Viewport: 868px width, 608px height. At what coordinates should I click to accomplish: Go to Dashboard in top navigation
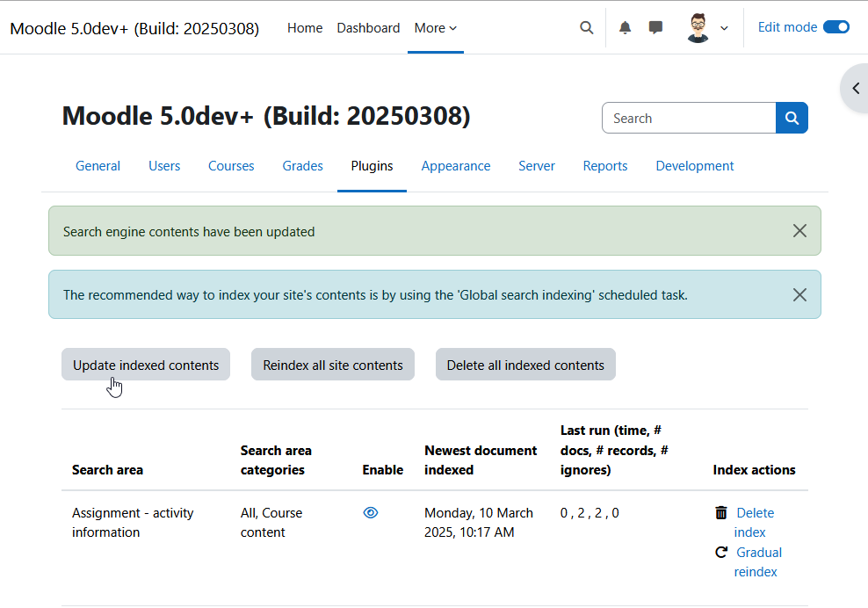[368, 28]
